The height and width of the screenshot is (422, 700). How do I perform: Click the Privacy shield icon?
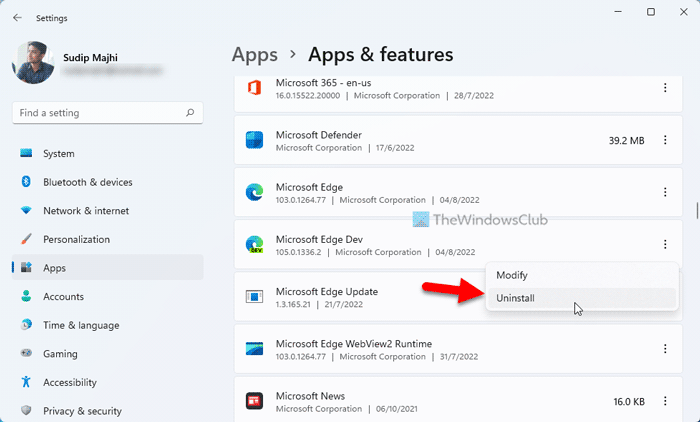(x=26, y=410)
